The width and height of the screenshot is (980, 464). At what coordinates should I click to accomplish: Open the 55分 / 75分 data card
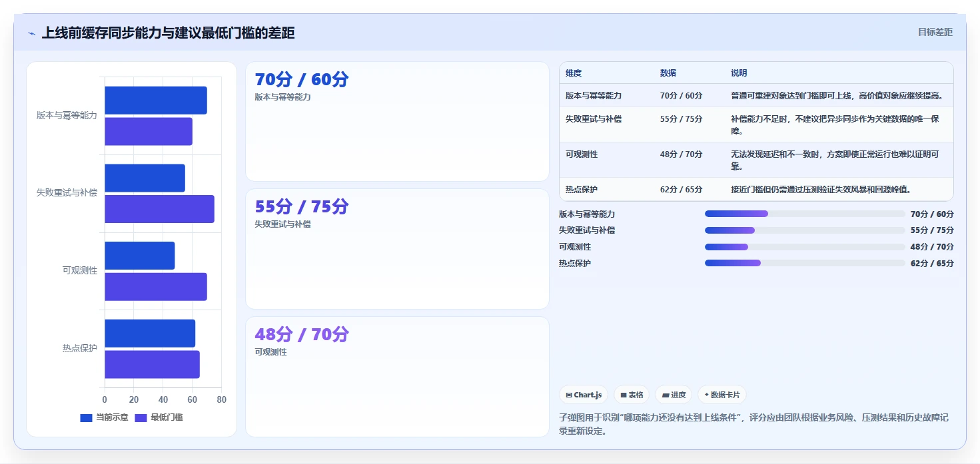(x=397, y=249)
